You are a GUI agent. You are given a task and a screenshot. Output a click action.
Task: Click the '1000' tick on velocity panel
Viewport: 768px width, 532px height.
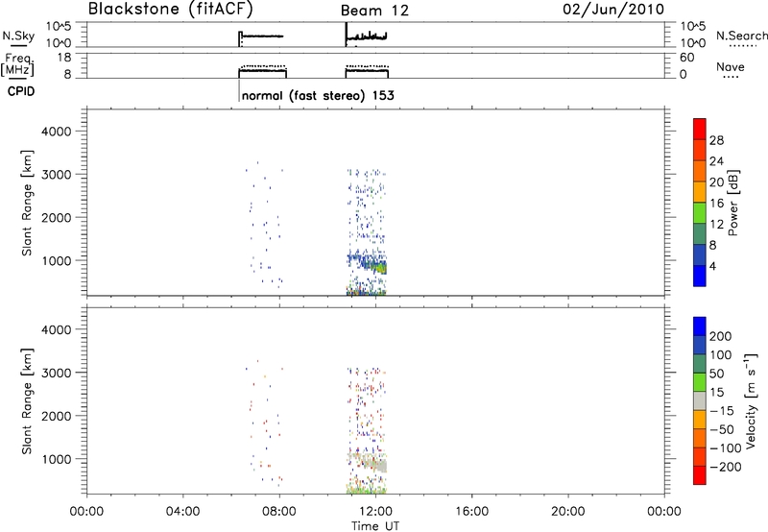57,459
